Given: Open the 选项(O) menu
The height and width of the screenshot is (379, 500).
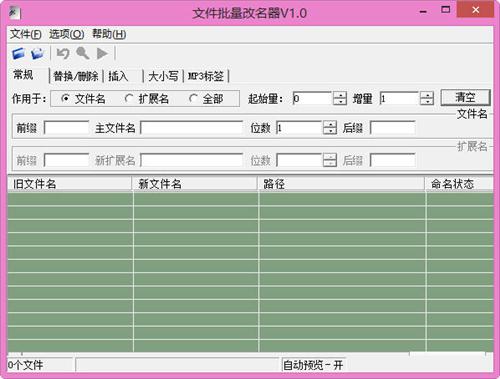Looking at the screenshot, I should [67, 34].
